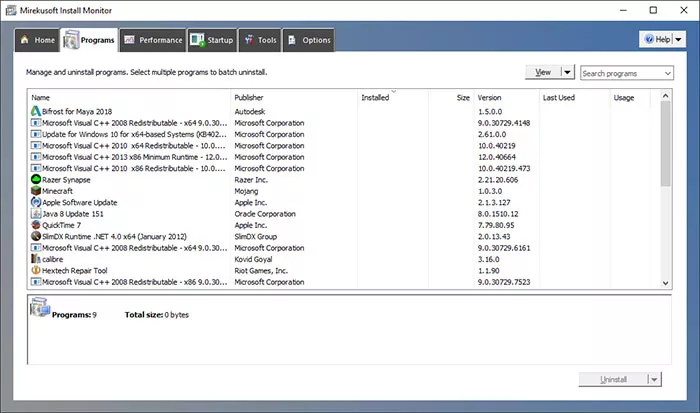Image resolution: width=700 pixels, height=413 pixels.
Task: Expand the Help dropdown arrow
Action: point(679,39)
